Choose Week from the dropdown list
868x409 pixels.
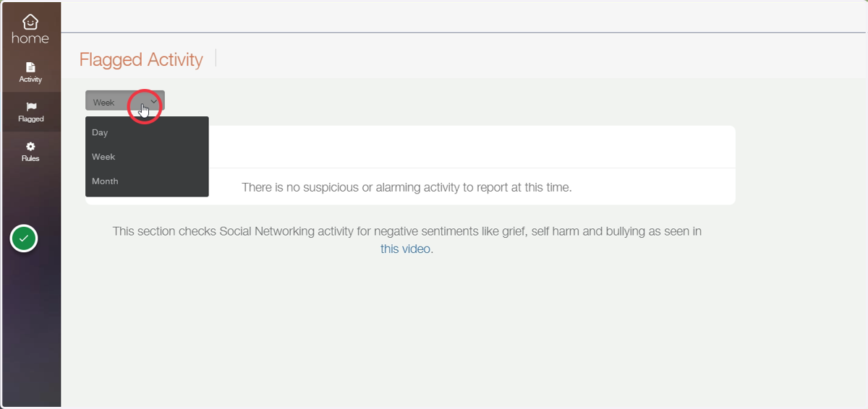coord(147,157)
